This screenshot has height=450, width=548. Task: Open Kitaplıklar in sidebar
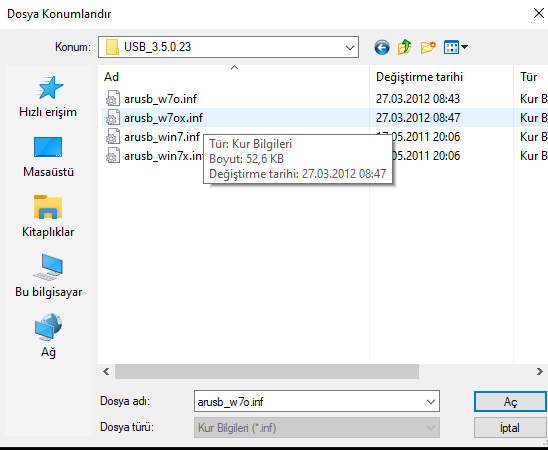48,217
